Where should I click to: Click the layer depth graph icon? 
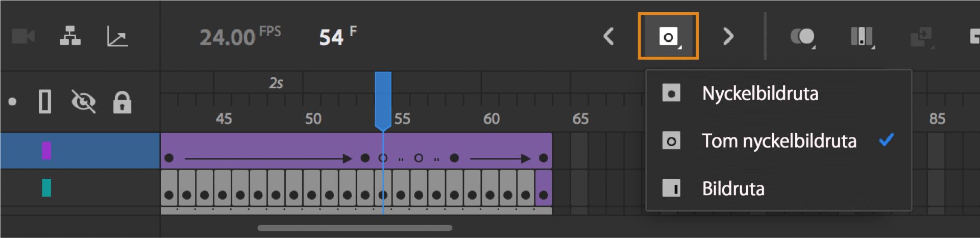tap(117, 36)
